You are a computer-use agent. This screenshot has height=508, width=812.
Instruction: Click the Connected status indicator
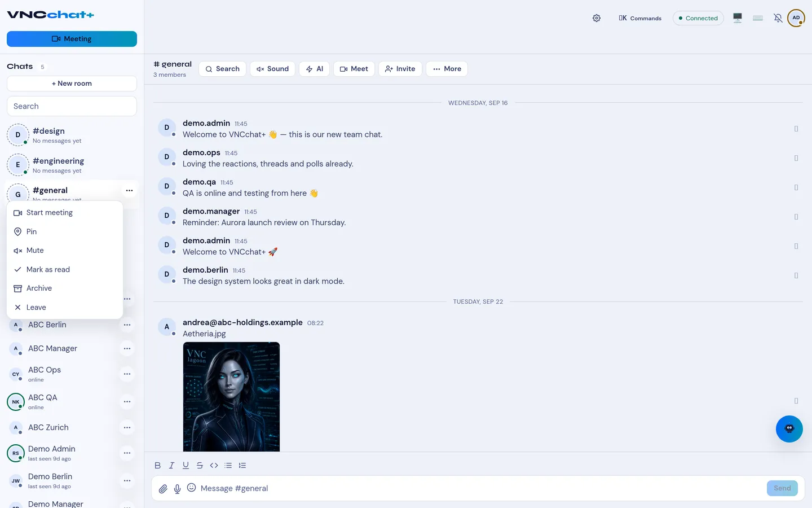[x=698, y=18]
